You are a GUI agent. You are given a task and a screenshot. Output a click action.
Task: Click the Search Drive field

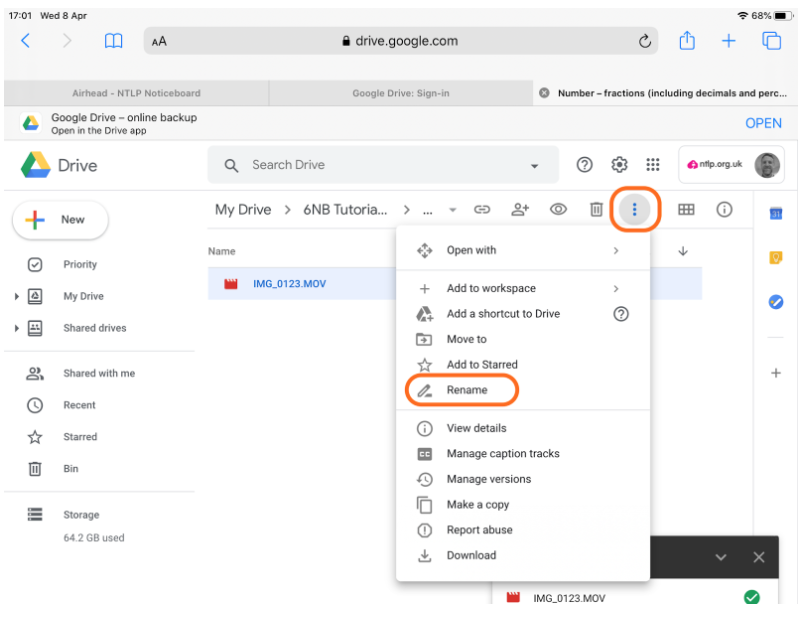point(383,165)
